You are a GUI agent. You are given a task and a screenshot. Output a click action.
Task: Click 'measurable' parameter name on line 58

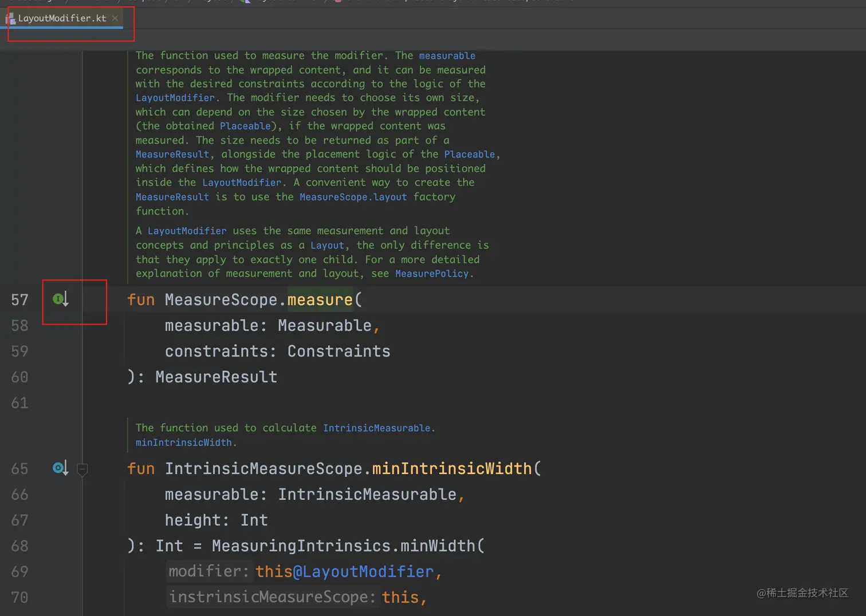(212, 325)
